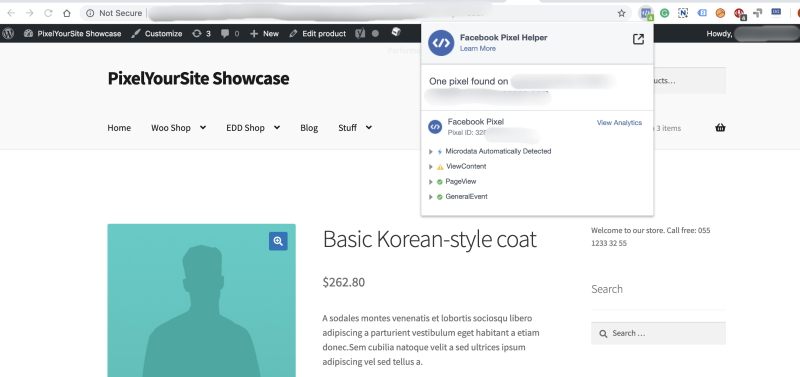Select Edit product in admin bar
Screen dimensions: 800x377
click(317, 34)
